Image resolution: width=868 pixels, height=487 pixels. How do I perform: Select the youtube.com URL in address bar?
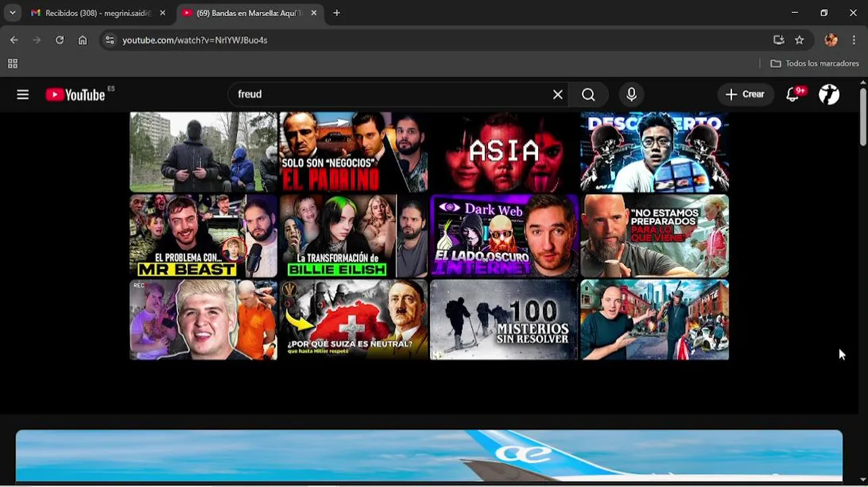195,40
